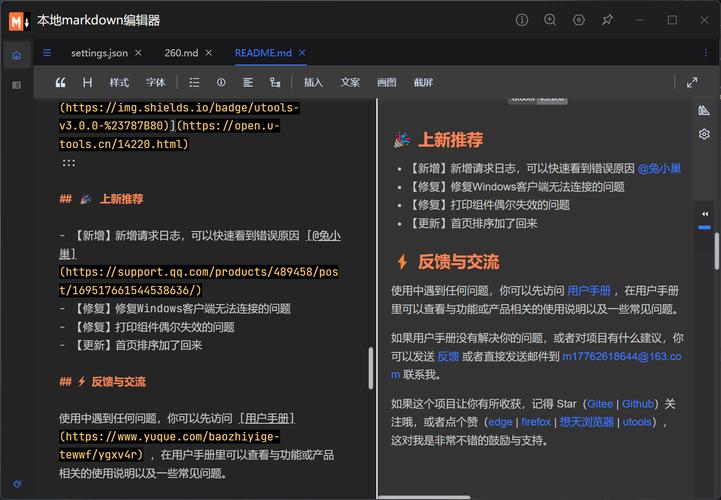This screenshot has width=721, height=500.
Task: Open the notebook icon in left sidebar
Action: pos(17,85)
